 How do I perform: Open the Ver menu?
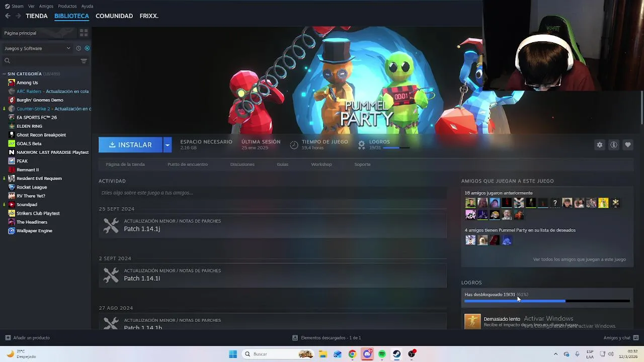point(31,6)
